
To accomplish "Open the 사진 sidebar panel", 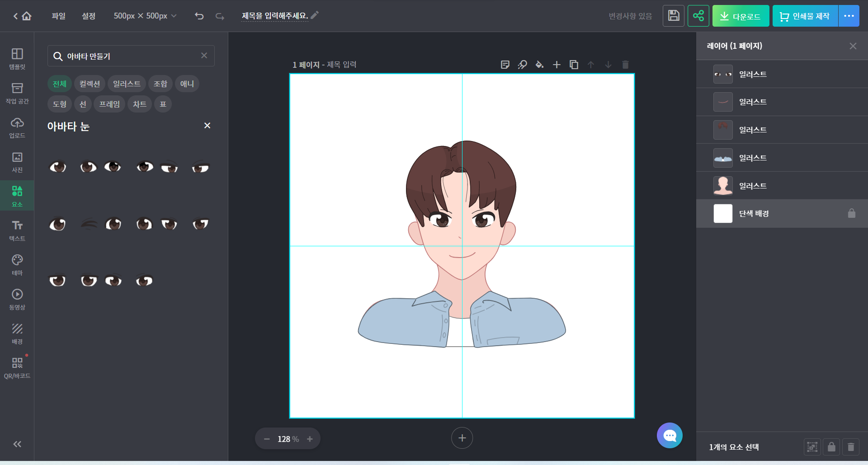I will click(x=17, y=162).
